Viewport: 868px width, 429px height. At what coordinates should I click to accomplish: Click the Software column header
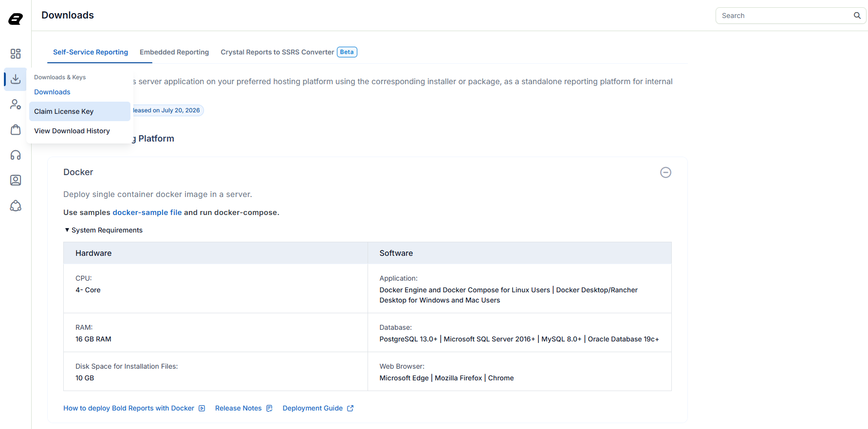[519, 253]
